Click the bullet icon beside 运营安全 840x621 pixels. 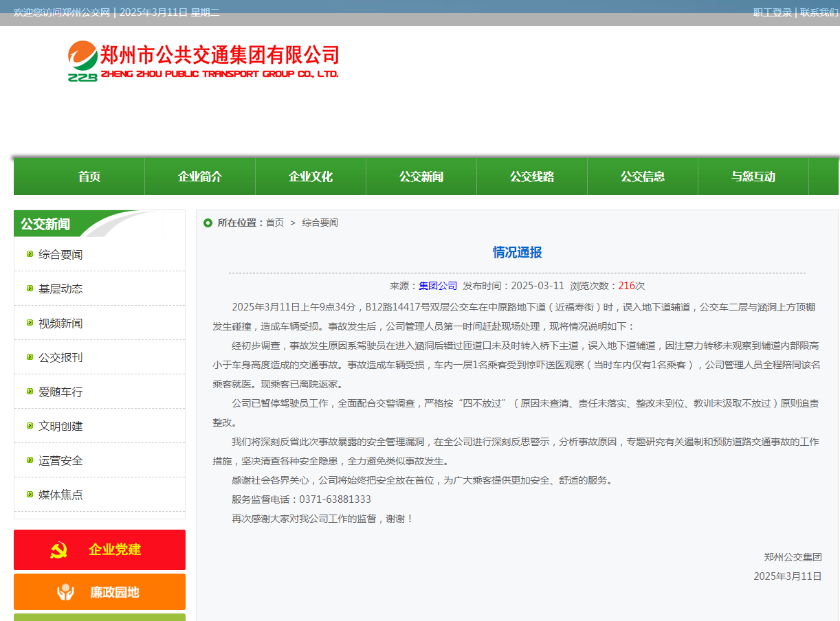pyautogui.click(x=30, y=460)
